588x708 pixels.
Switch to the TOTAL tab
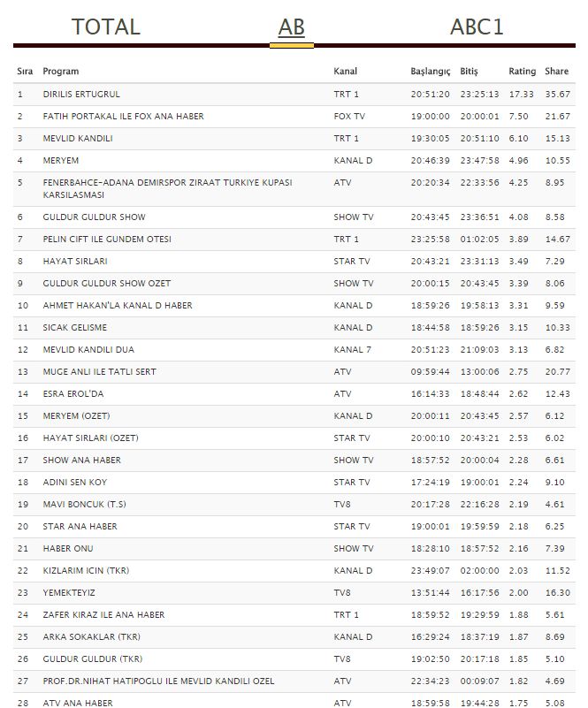pyautogui.click(x=106, y=27)
